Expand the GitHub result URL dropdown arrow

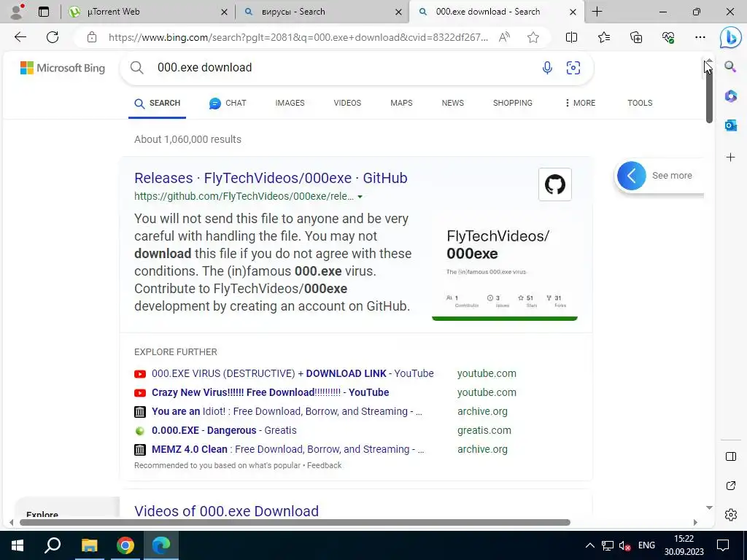(360, 197)
